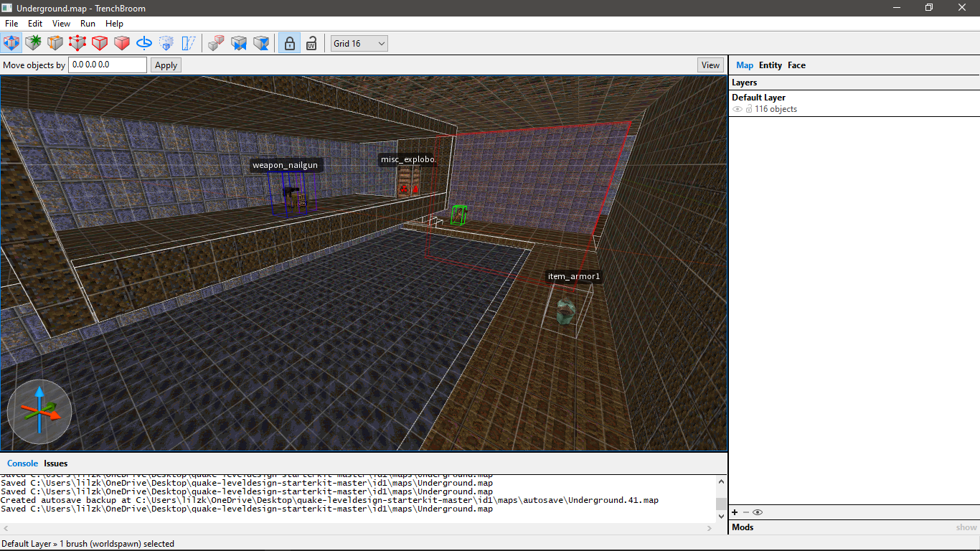This screenshot has height=551, width=980.
Task: Select the weapon_nailgun entity label
Action: point(285,165)
